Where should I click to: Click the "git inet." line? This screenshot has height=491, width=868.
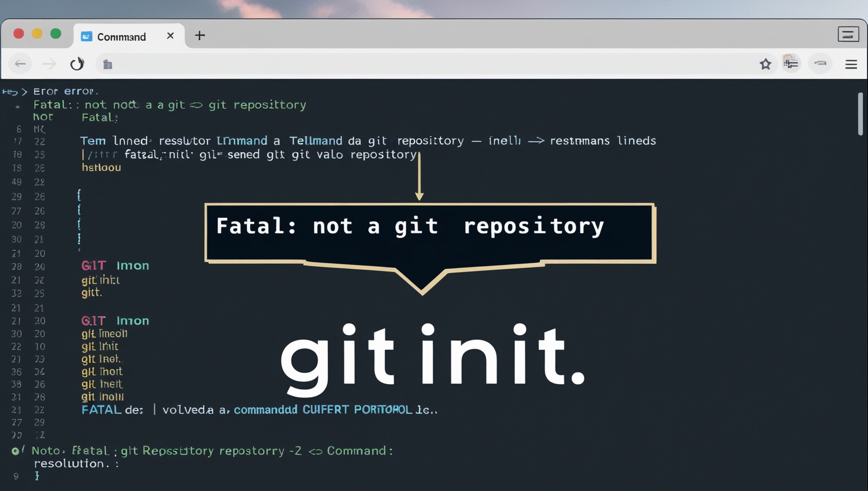(x=101, y=359)
